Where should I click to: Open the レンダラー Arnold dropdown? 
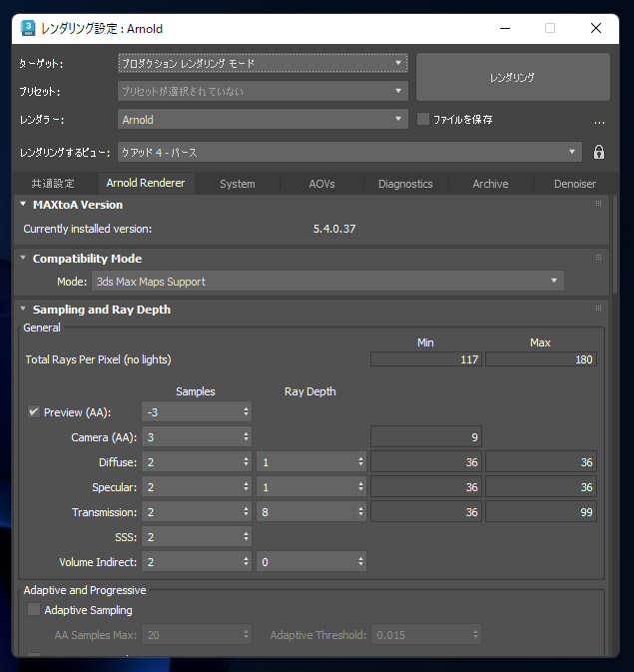(x=263, y=119)
